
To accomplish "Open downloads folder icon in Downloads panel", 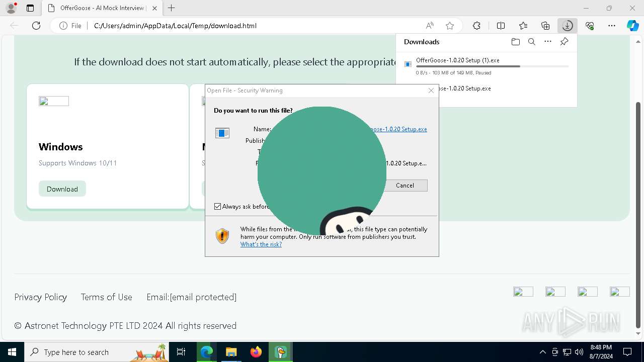I will (515, 42).
